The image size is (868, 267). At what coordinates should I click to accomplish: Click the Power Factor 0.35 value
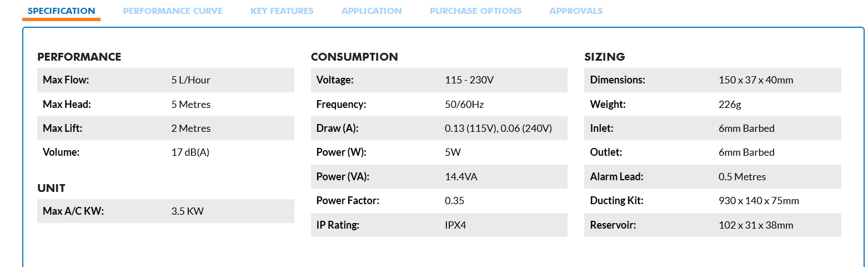pos(454,201)
